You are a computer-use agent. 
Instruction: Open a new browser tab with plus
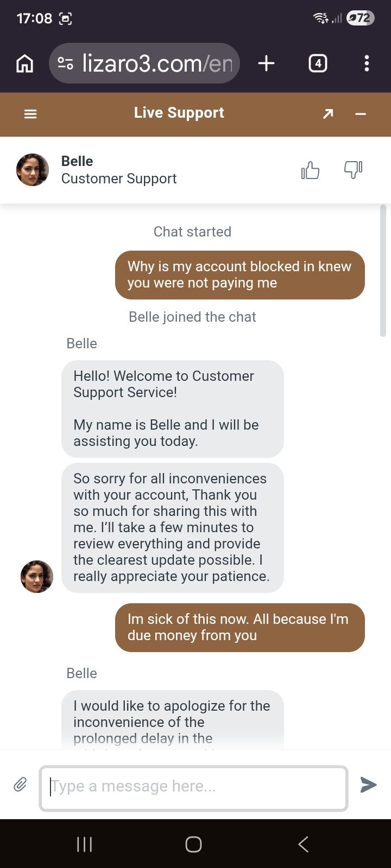(x=266, y=63)
